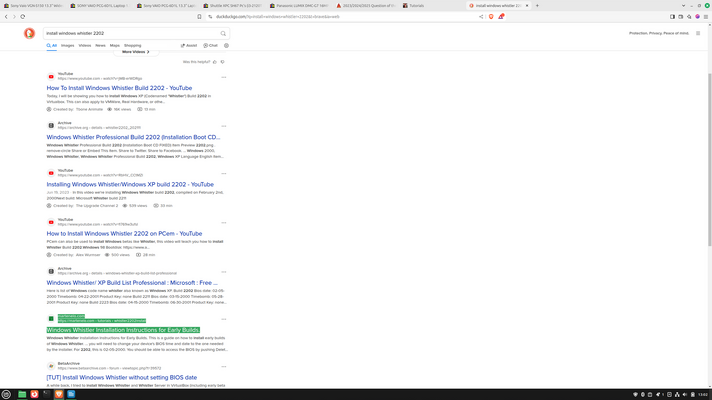Click the share icon in the address bar

(481, 17)
